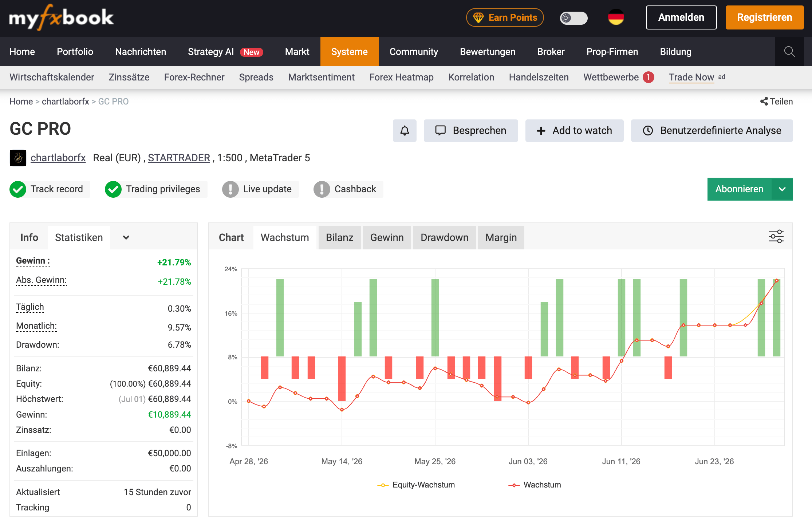Switch to the Statistiken tab

click(x=79, y=238)
